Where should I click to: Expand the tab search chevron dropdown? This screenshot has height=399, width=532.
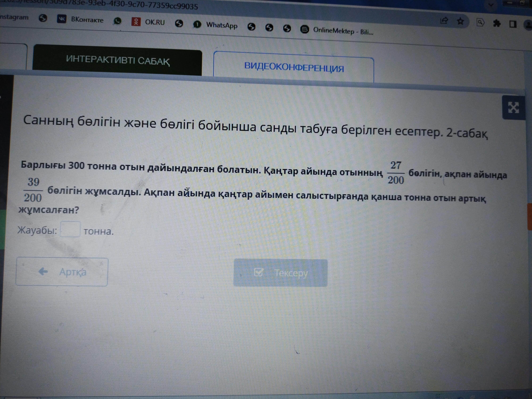[x=491, y=5]
